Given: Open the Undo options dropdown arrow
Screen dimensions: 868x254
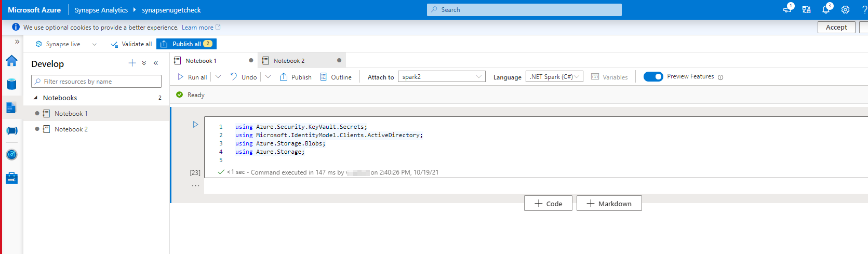Looking at the screenshot, I should [268, 76].
